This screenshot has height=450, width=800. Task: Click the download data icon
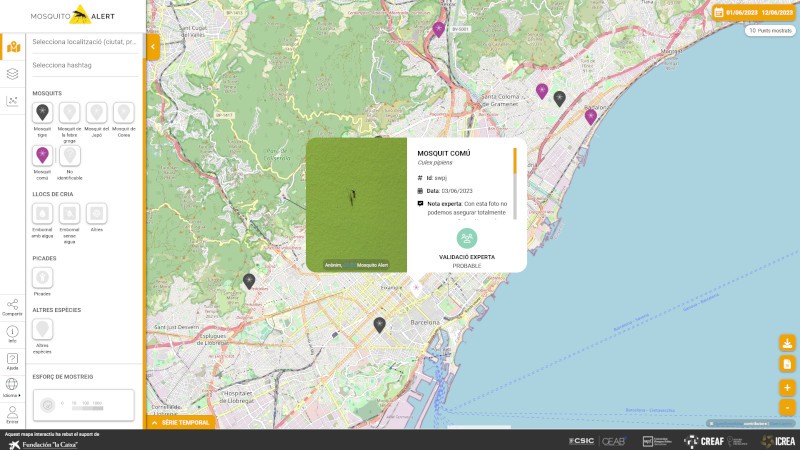[x=787, y=343]
